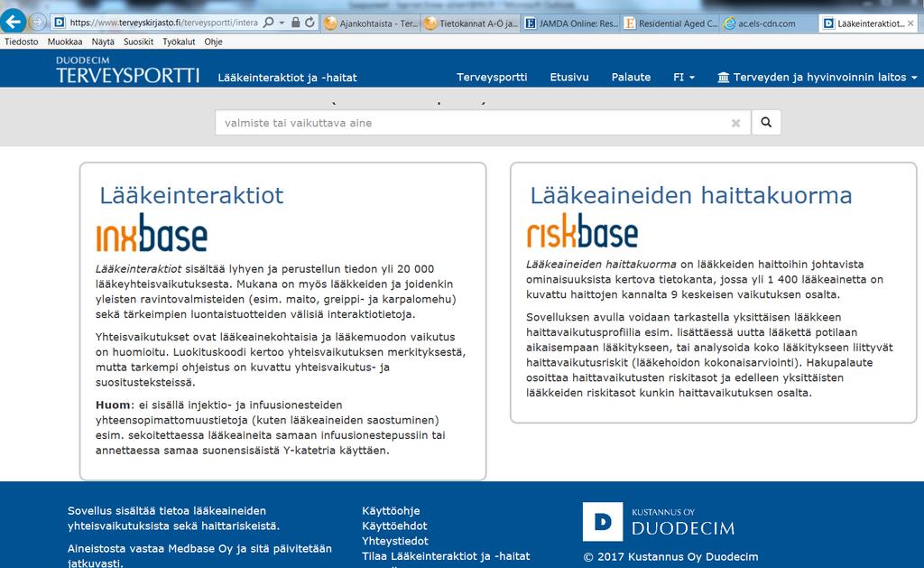
Task: Click the terveyskirjasto.fi URL in the address bar
Action: pyautogui.click(x=164, y=23)
